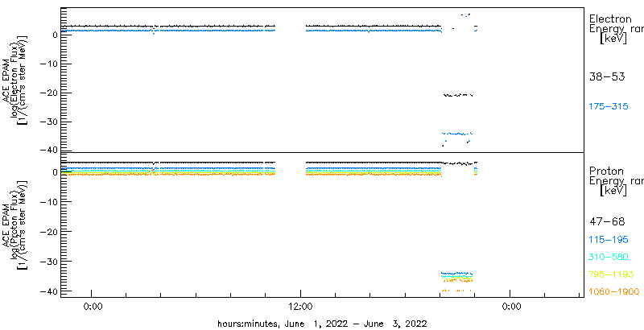
Task: Click the -30 tick label on proton plot
Action: pyautogui.click(x=47, y=262)
